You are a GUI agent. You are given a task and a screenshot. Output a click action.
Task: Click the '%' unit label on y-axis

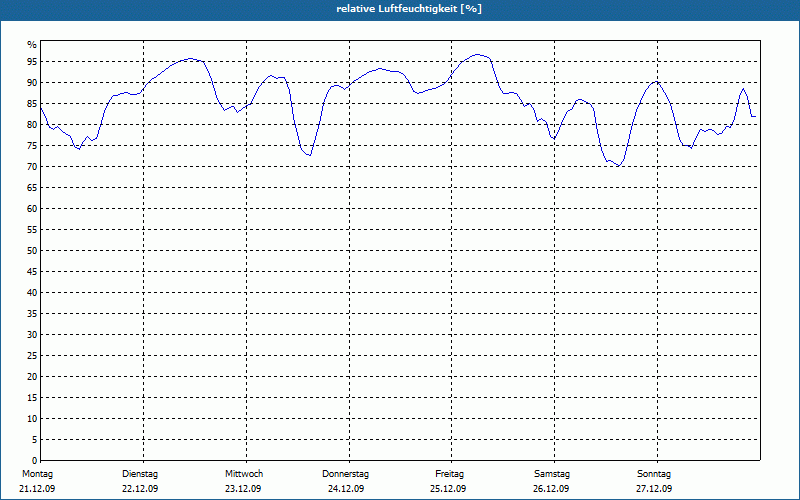tap(32, 45)
